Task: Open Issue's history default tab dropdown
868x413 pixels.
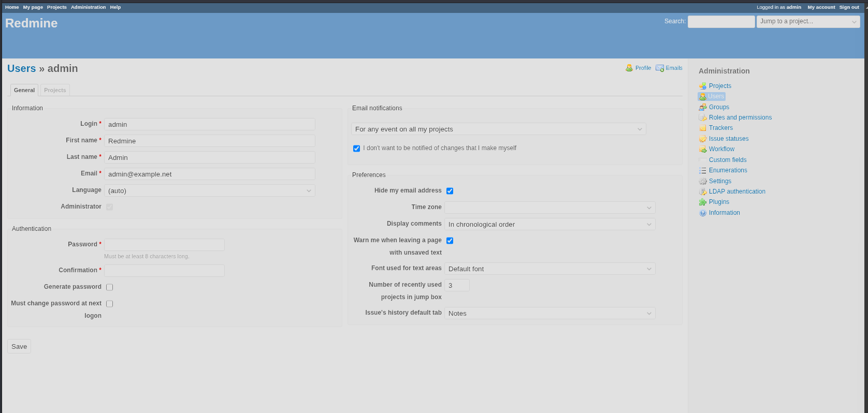Action: click(x=550, y=313)
